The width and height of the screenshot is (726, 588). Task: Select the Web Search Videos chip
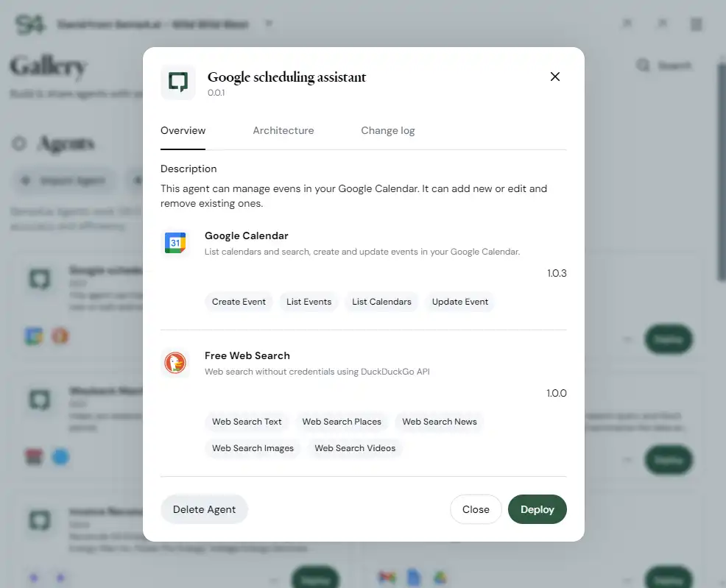coord(355,448)
